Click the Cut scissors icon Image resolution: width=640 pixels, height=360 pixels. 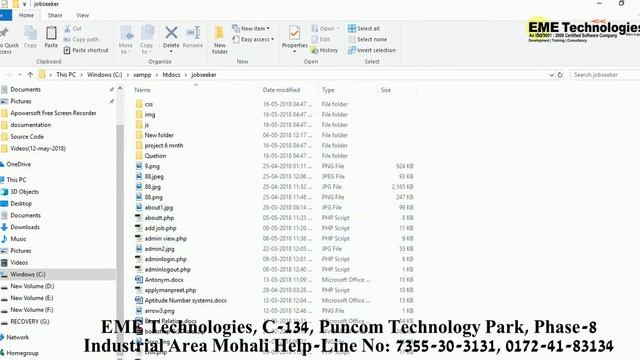click(x=67, y=29)
